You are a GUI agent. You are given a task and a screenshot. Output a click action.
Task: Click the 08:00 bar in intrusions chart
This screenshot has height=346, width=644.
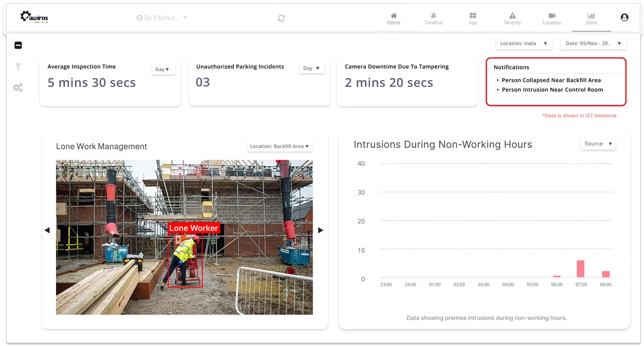(x=605, y=274)
